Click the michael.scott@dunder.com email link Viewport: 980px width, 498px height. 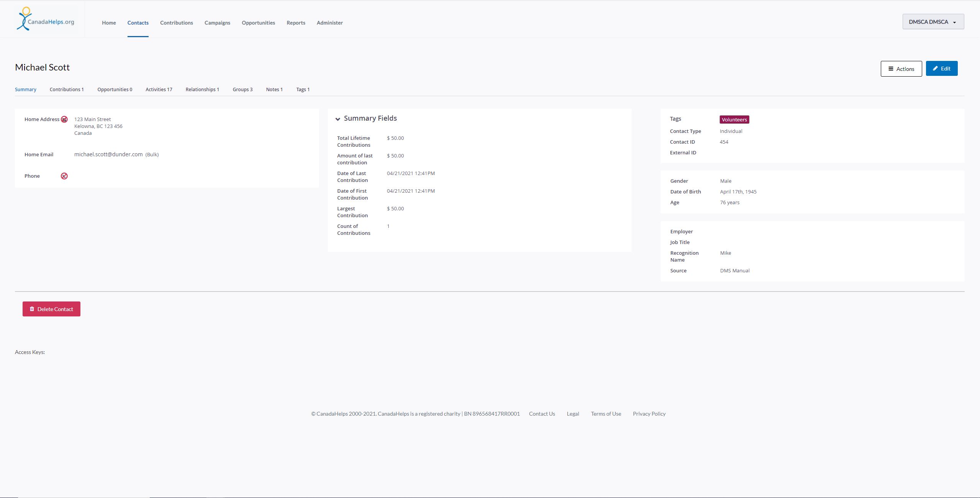point(108,154)
